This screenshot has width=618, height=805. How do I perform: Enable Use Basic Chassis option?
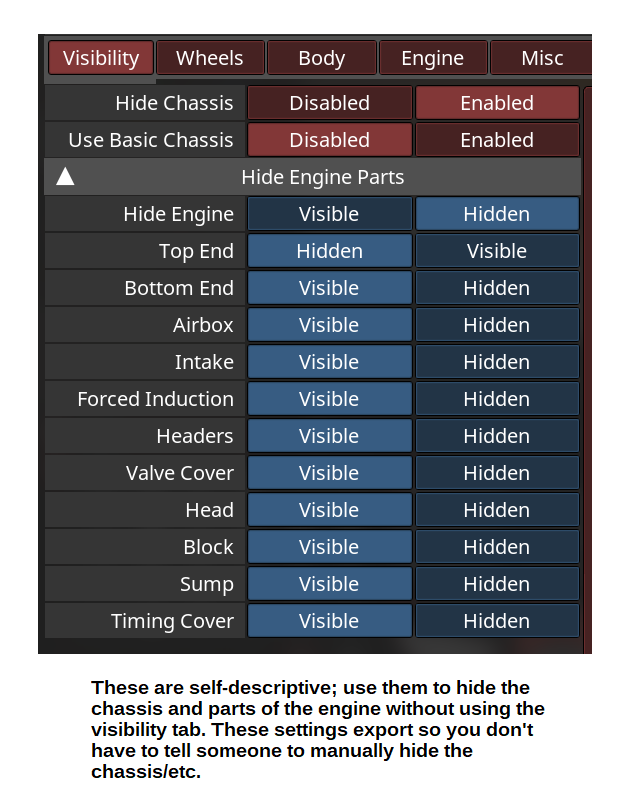click(x=497, y=140)
